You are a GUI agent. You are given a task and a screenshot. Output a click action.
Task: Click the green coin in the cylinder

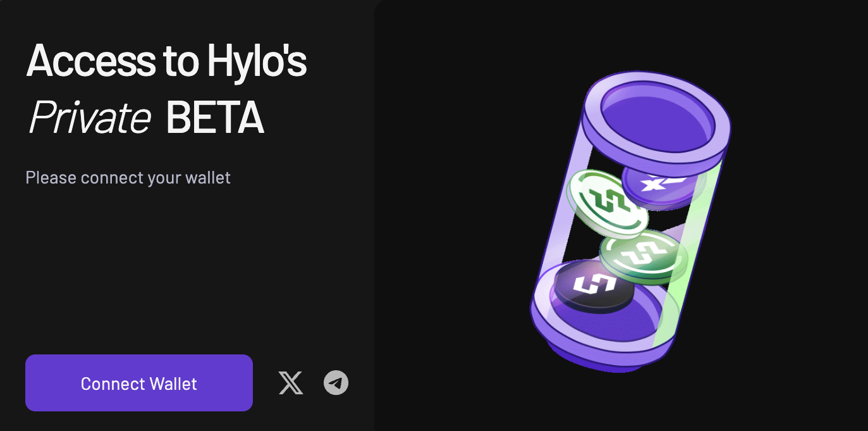coord(644,256)
